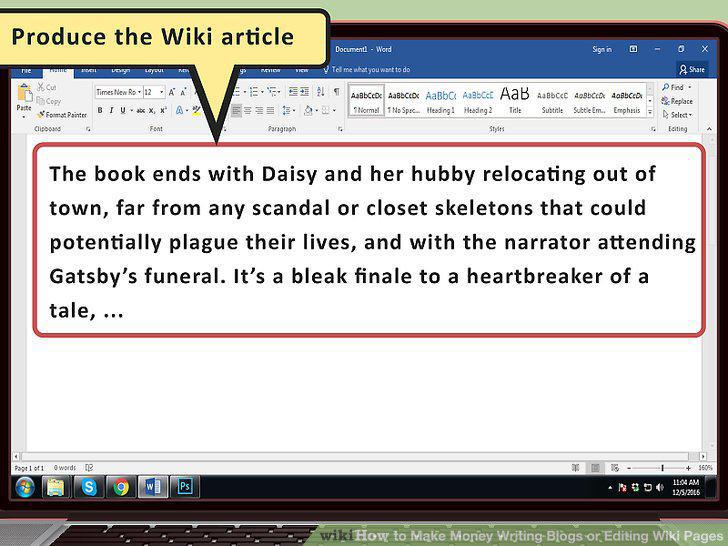Sort text with the A-Z sort icon

pyautogui.click(x=320, y=91)
